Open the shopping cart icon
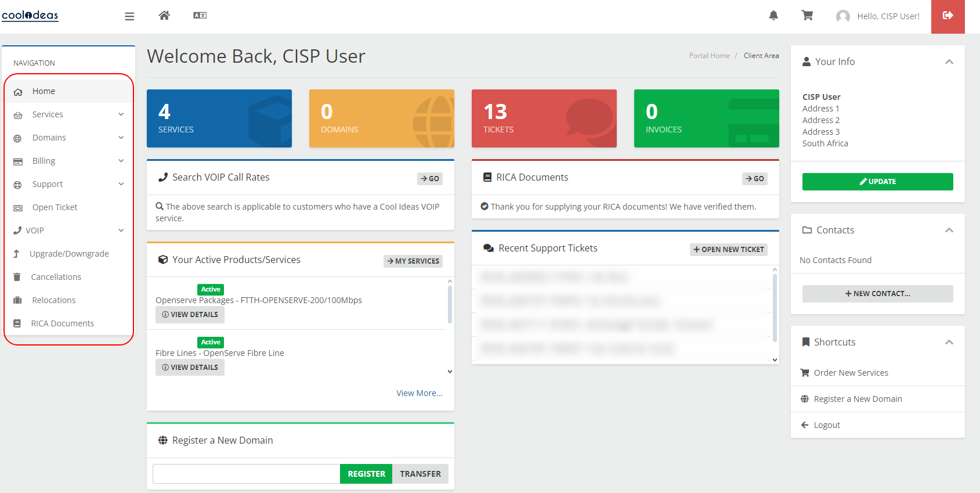Screen dimensions: 980x493 click(807, 16)
